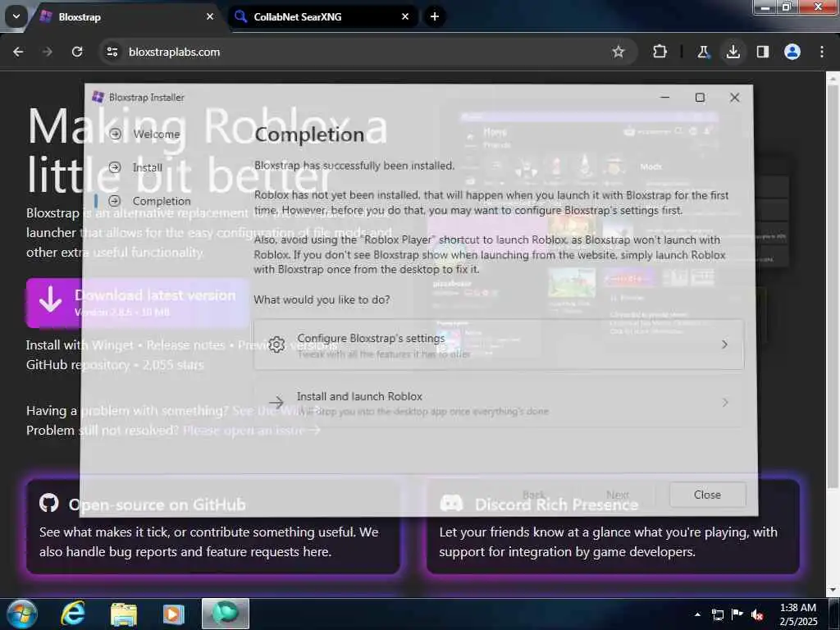Open the browser downloads icon
The height and width of the screenshot is (630, 840).
coord(733,52)
